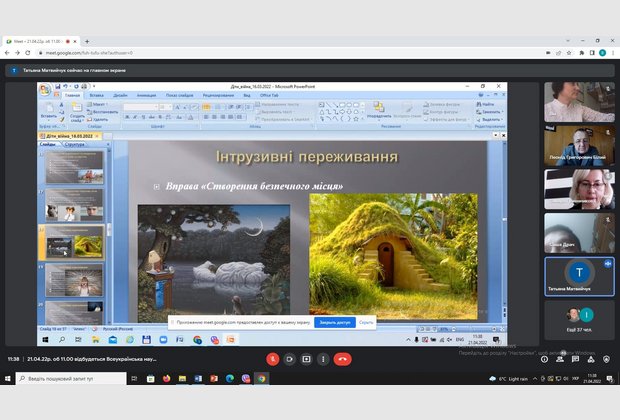Select Татьяна Матвійчук participant tile
Screen dimensions: 620x420
tap(578, 276)
